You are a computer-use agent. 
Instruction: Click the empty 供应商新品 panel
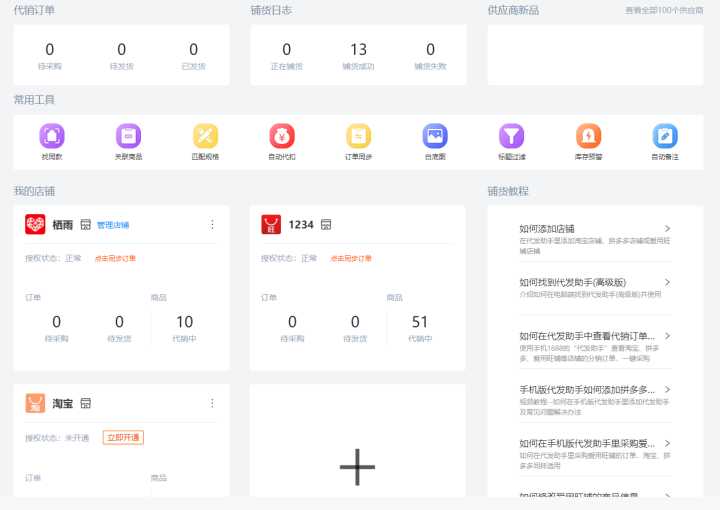click(596, 55)
